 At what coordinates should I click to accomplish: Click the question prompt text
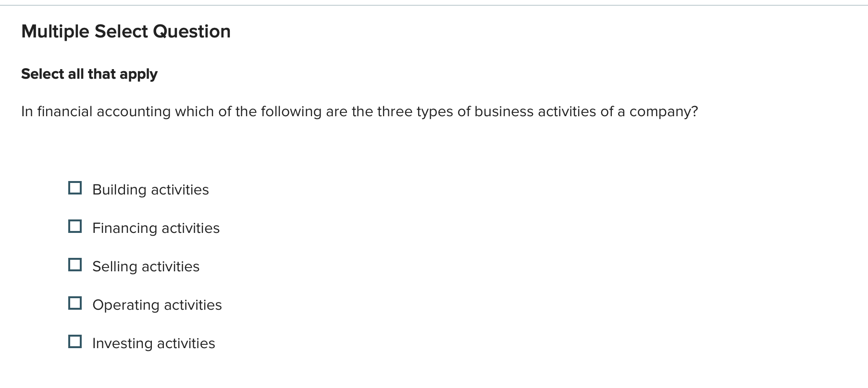click(x=360, y=111)
